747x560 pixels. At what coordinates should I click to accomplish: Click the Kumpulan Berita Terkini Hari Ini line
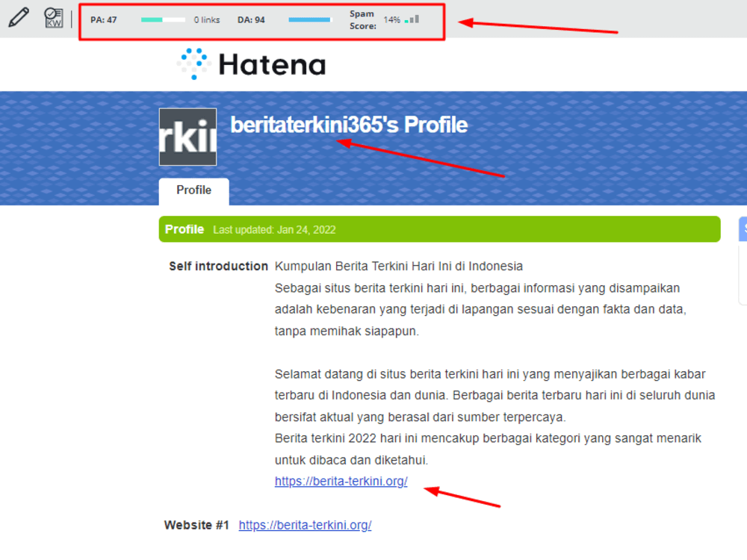point(399,267)
